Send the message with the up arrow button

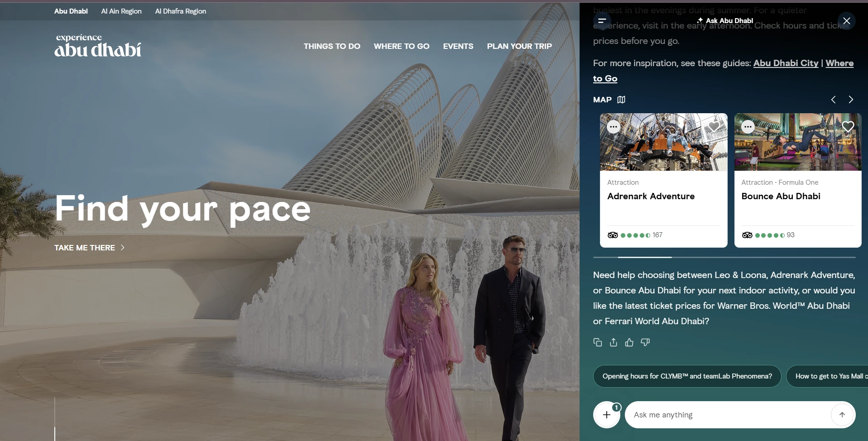click(x=842, y=415)
